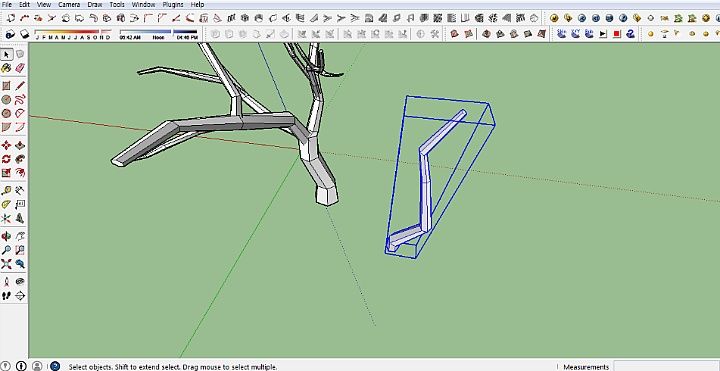The image size is (720, 371).
Task: Click the red stop square button
Action: click(x=617, y=34)
